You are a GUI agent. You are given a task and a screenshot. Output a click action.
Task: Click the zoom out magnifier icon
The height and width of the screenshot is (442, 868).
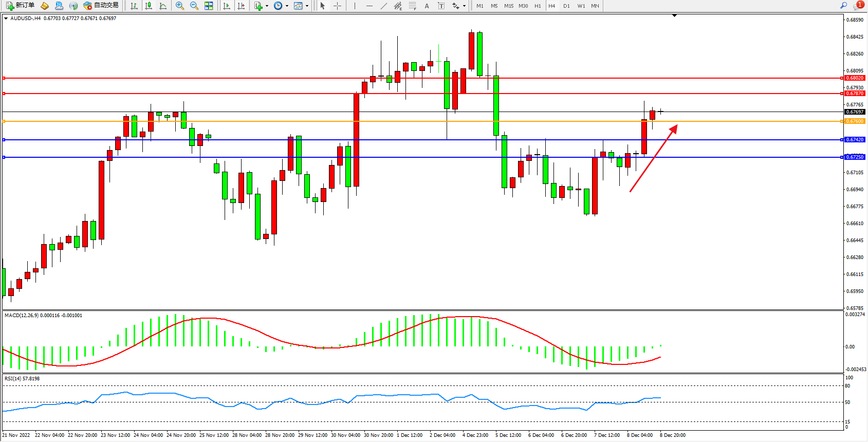click(194, 6)
